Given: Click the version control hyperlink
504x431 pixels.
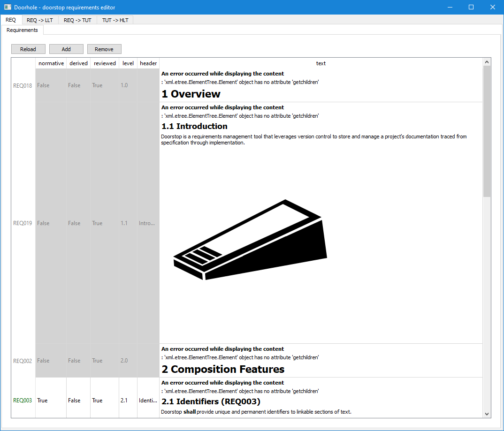Looking at the screenshot, I should tap(310, 136).
